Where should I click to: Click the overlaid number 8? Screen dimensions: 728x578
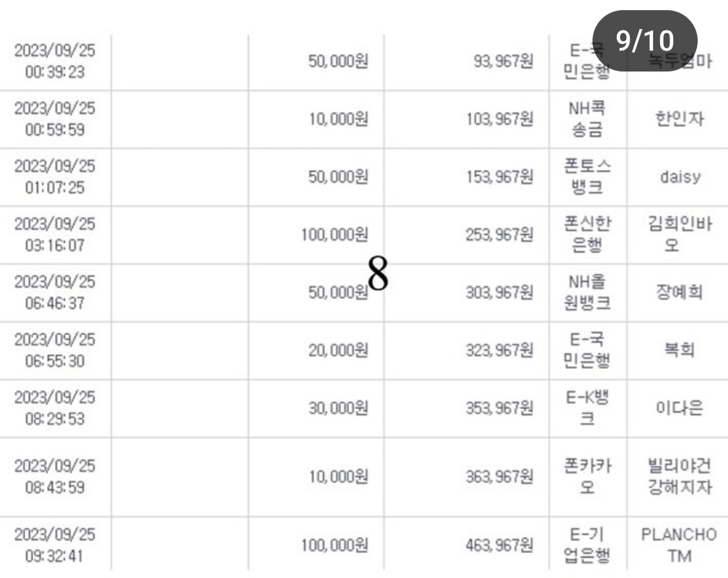pos(377,274)
